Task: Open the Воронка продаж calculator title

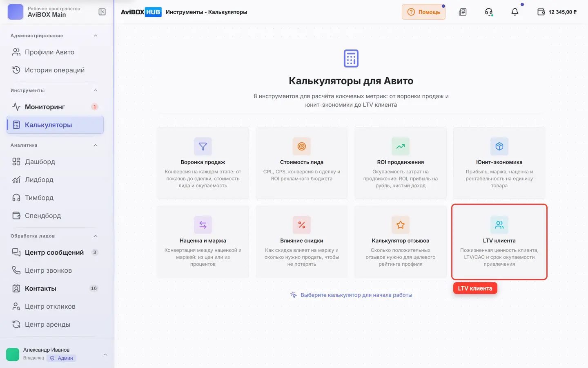Action: click(203, 162)
